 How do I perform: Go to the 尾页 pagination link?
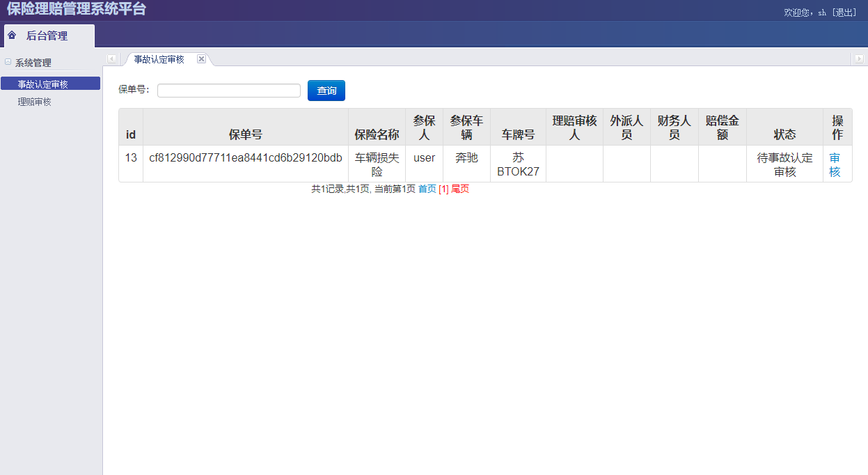click(460, 189)
